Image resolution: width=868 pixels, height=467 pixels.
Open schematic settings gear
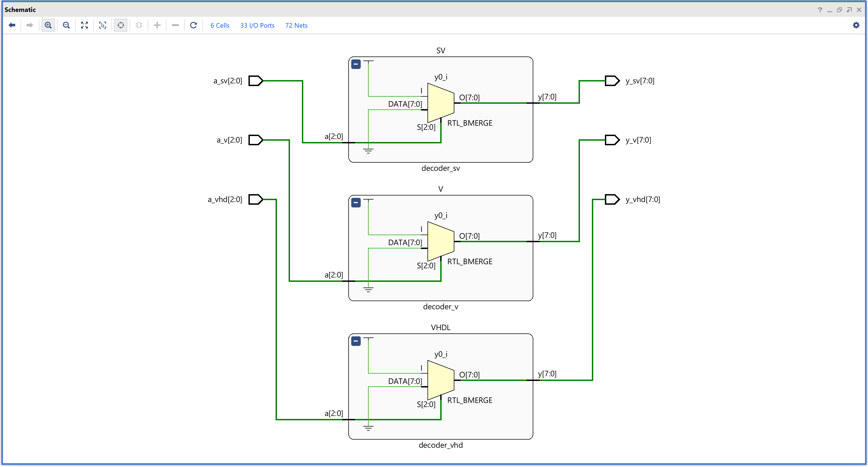click(x=856, y=25)
